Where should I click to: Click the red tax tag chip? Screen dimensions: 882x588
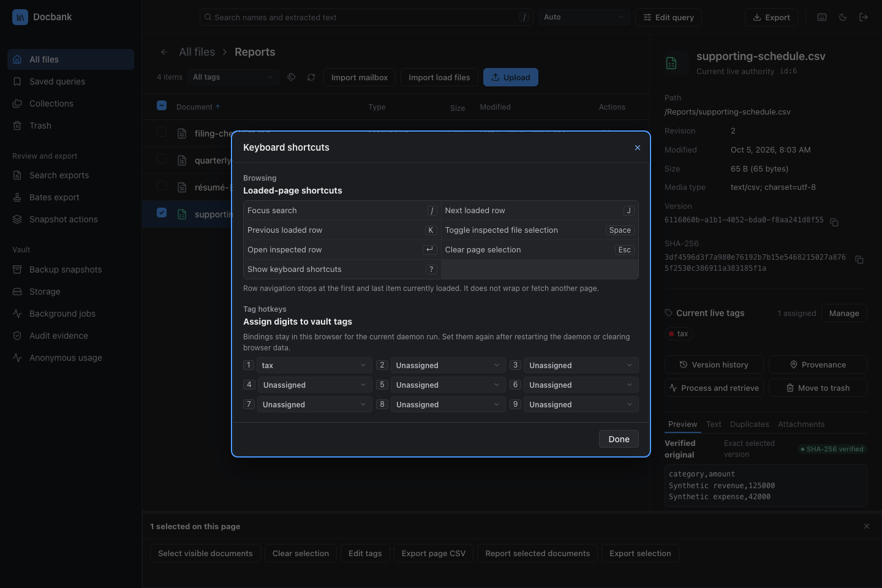pos(679,334)
